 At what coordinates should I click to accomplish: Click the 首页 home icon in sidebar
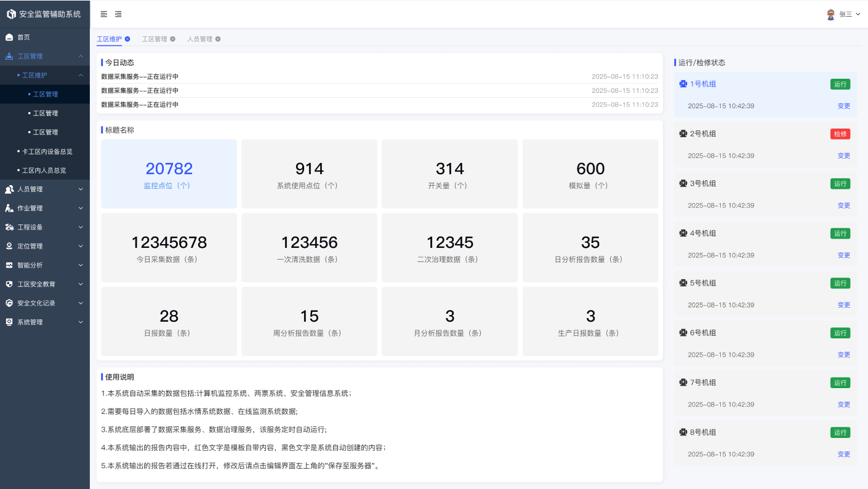9,37
